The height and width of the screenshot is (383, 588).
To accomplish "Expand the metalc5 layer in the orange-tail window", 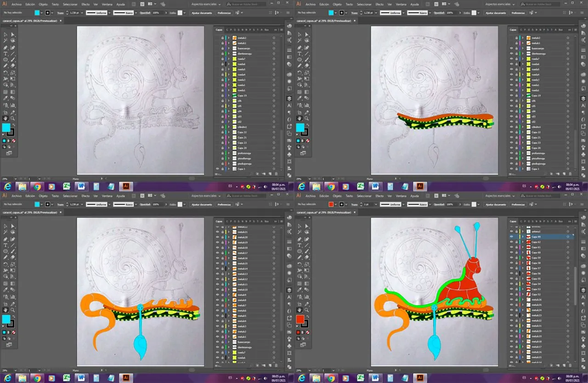I will [x=228, y=316].
